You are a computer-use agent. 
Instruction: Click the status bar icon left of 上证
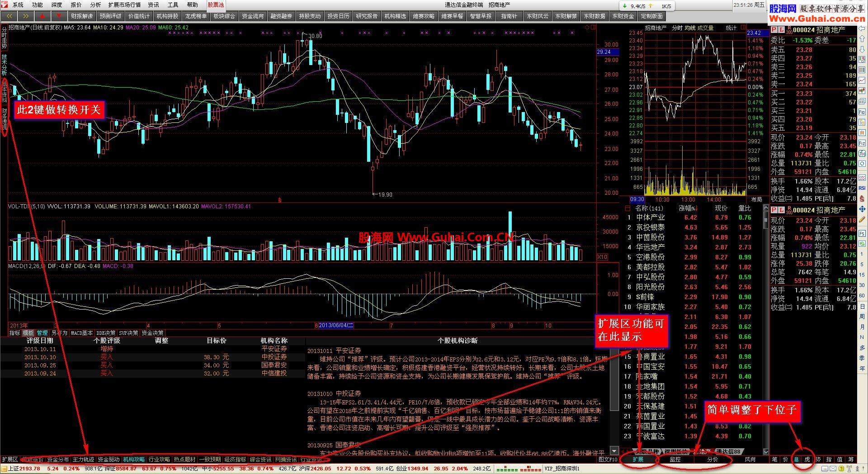click(4, 469)
